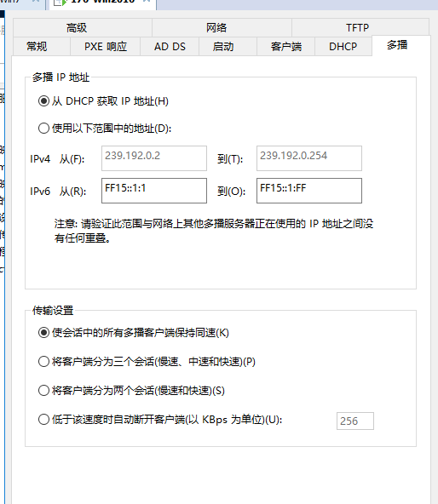The height and width of the screenshot is (504, 438).
Task: Switch to the AD DS tab
Action: pos(170,47)
